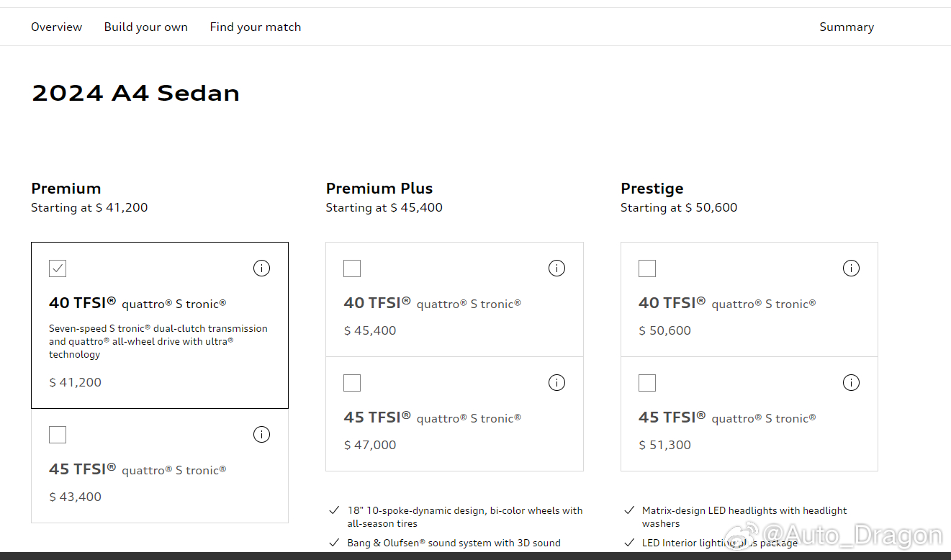The image size is (951, 560).
Task: Open info for Prestige 40 TFSI
Action: coord(851,268)
